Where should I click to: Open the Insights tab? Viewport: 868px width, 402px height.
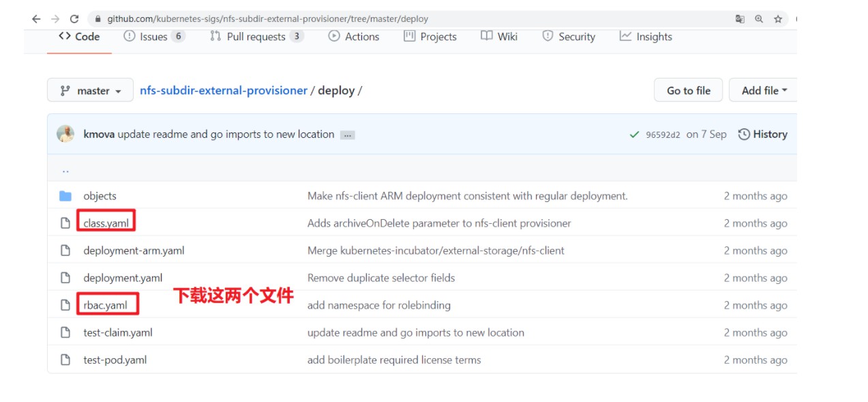click(x=646, y=37)
